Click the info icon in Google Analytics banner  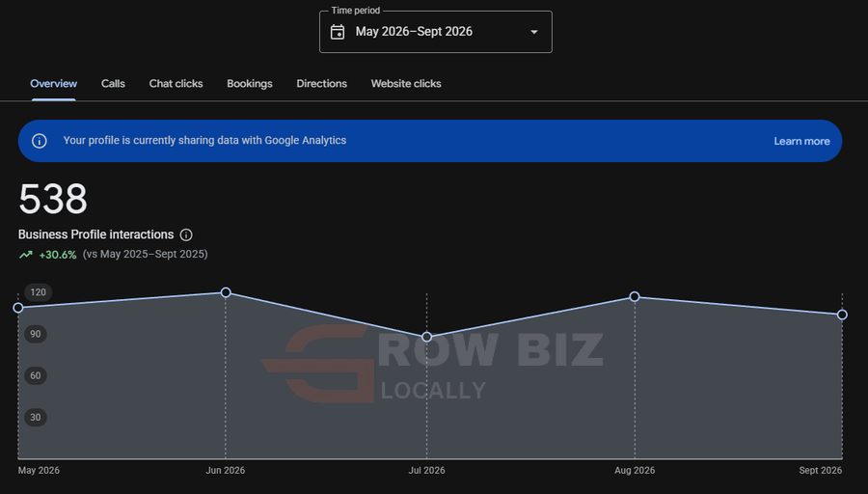pos(40,141)
